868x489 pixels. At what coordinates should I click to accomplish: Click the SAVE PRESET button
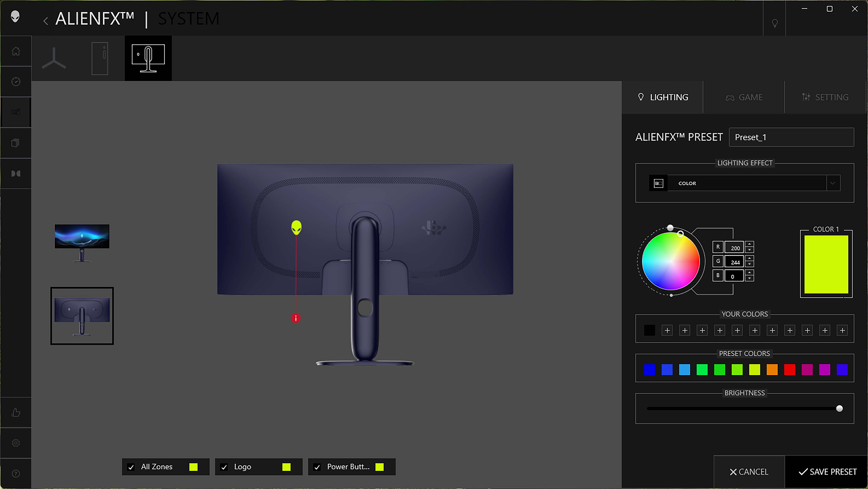click(x=827, y=472)
